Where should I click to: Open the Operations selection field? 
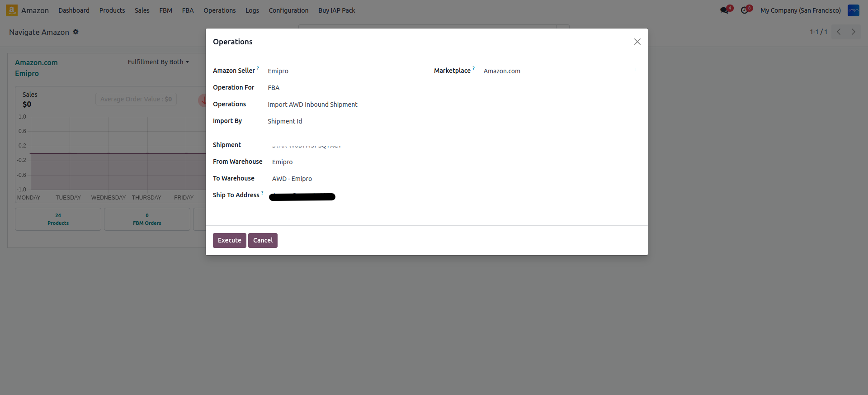[344, 105]
